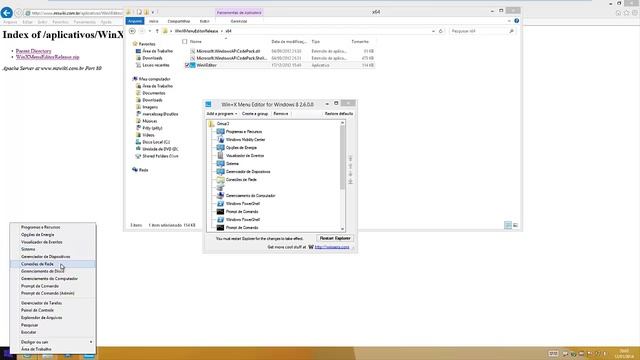640x360 pixels.
Task: Toggle the select-all checkbox beside the Nome column
Action: click(184, 42)
